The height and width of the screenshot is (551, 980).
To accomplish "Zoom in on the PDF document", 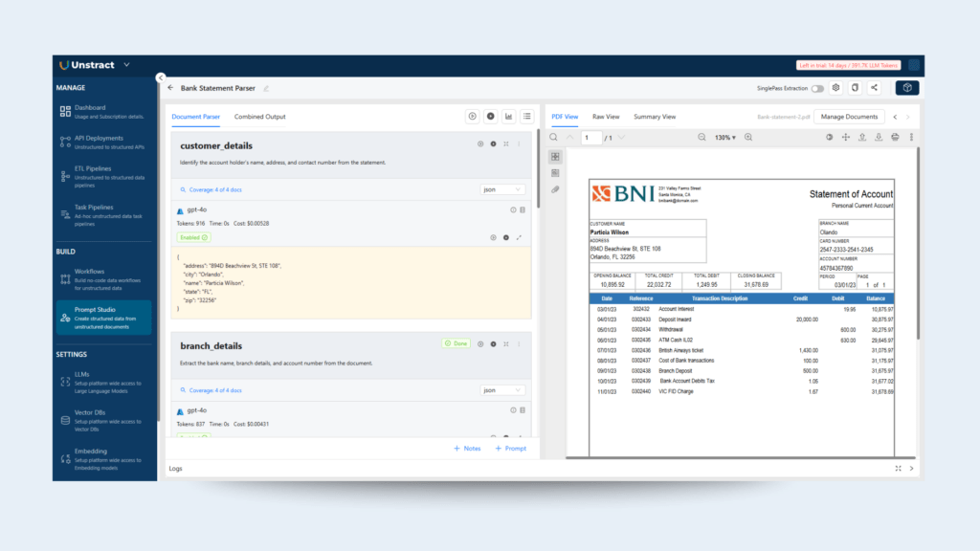I will point(748,138).
